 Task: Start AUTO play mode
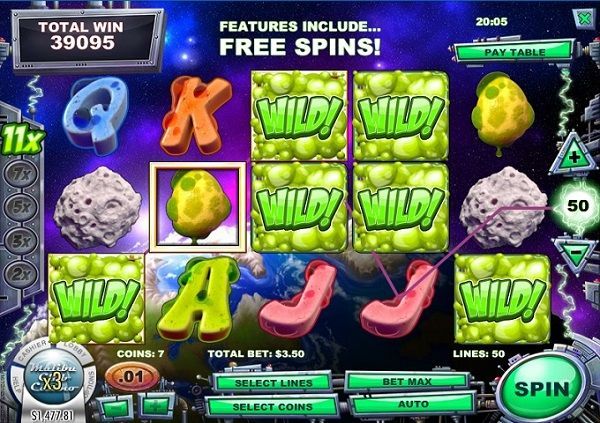click(x=413, y=404)
